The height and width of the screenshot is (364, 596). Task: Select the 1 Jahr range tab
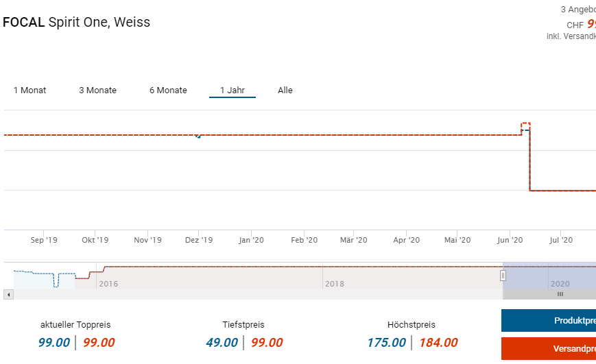(232, 90)
